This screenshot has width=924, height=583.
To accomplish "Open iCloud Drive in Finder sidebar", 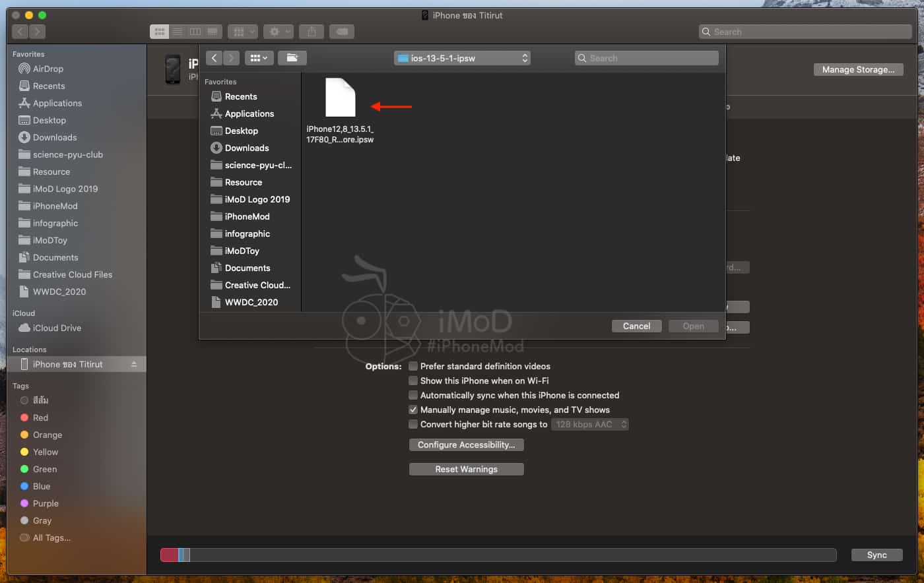I will coord(57,328).
